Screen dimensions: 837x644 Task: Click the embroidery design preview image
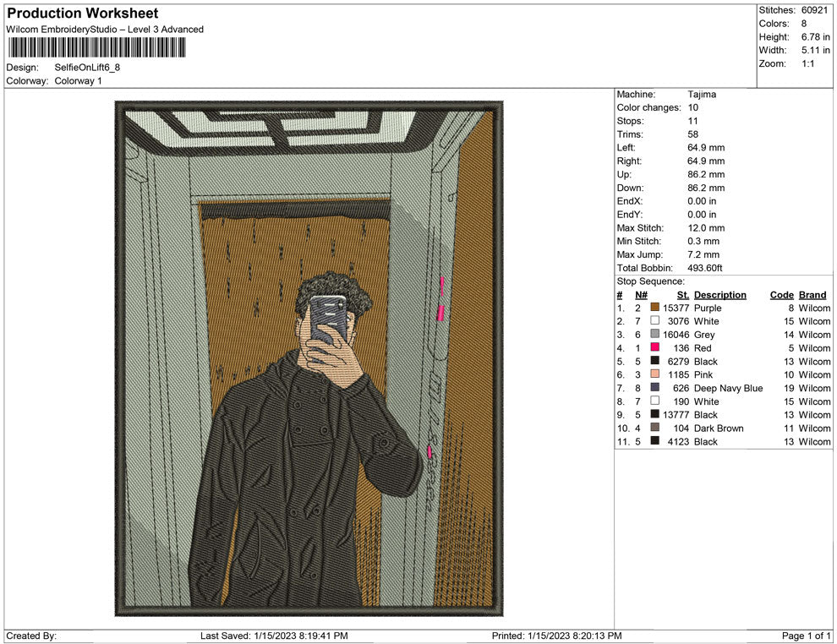coord(309,358)
